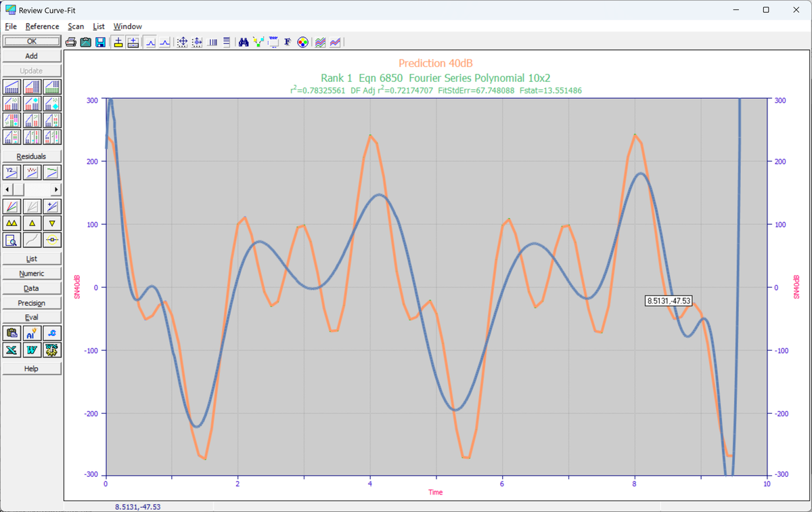Open the color wheel settings icon
This screenshot has height=512, width=812.
point(302,42)
